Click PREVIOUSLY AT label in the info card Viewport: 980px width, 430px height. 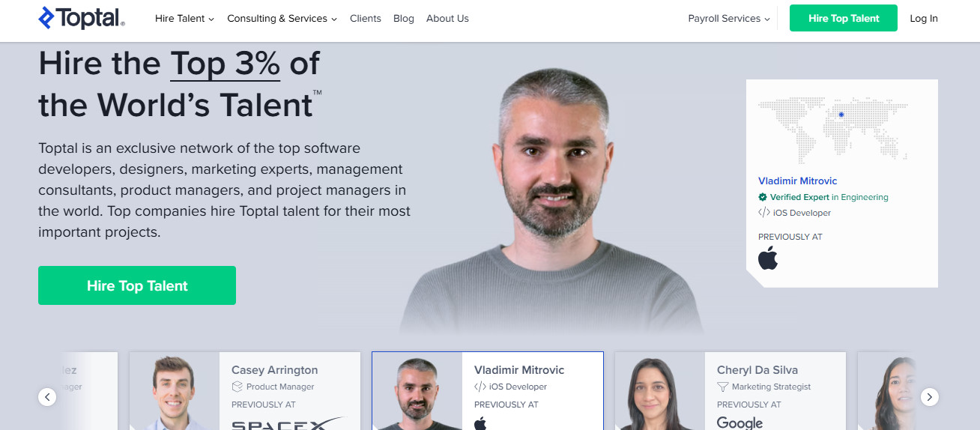click(790, 237)
